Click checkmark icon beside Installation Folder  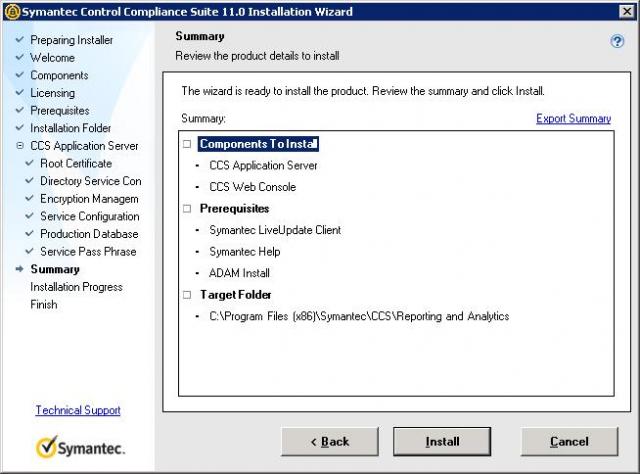click(x=20, y=128)
